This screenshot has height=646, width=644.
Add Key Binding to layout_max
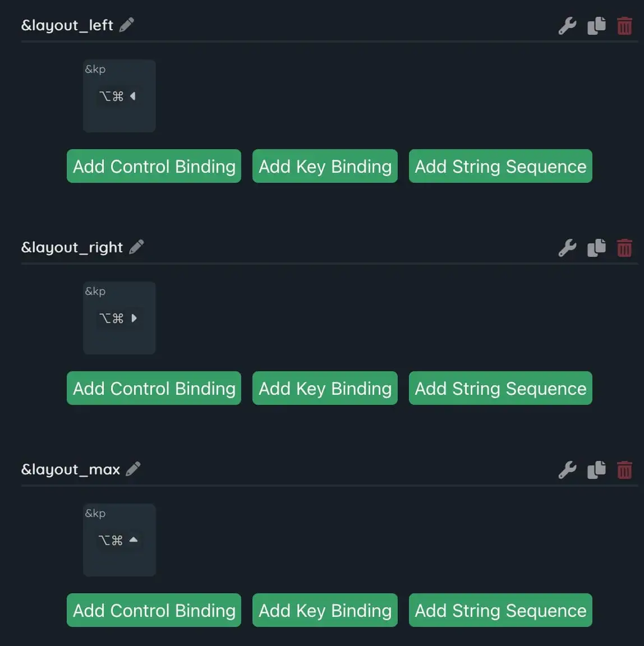pyautogui.click(x=325, y=610)
